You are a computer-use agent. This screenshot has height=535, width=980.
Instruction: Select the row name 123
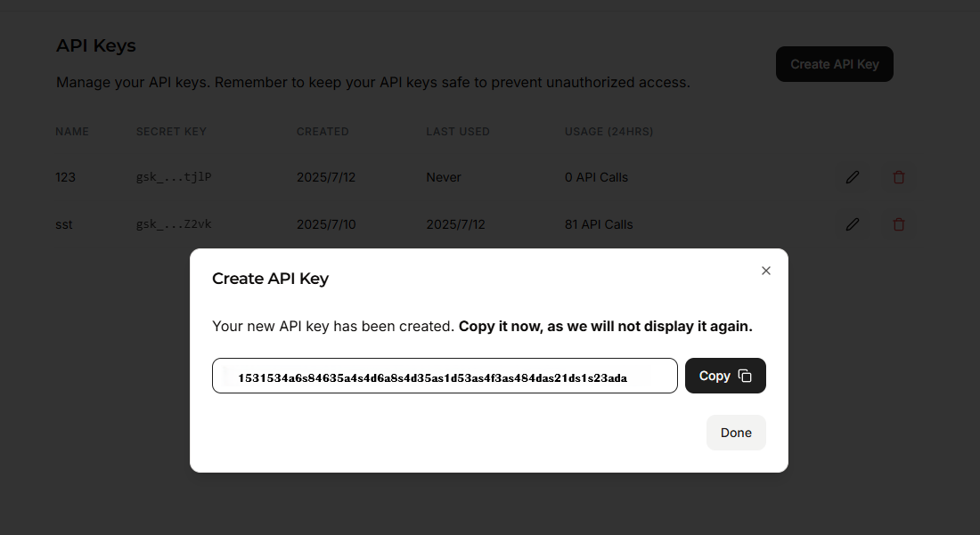(x=65, y=177)
